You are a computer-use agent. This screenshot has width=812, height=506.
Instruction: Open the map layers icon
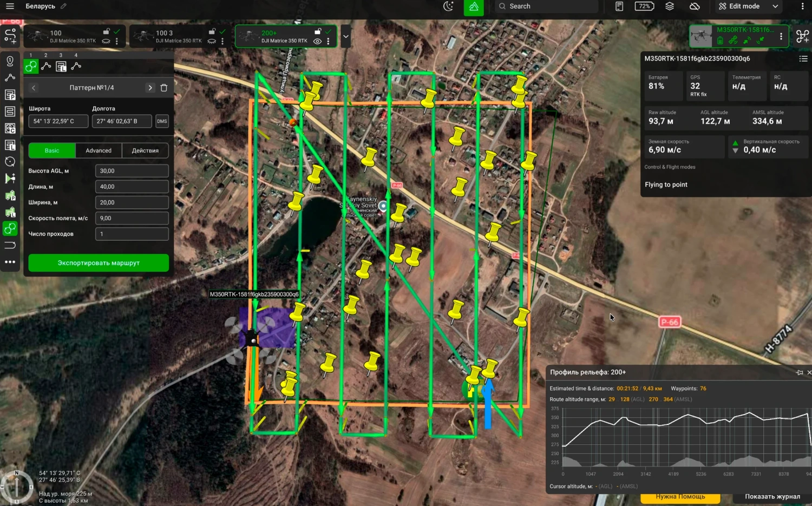click(x=670, y=6)
